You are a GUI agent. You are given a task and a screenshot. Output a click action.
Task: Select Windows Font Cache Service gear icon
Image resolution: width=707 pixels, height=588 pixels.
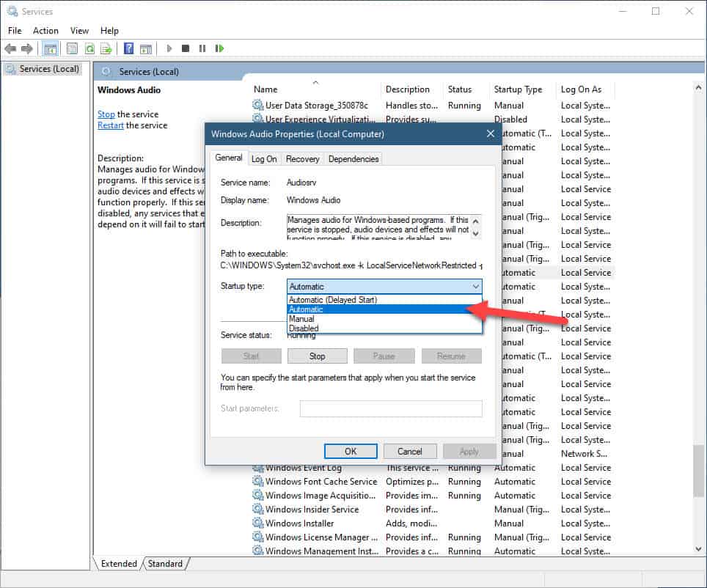pos(257,481)
